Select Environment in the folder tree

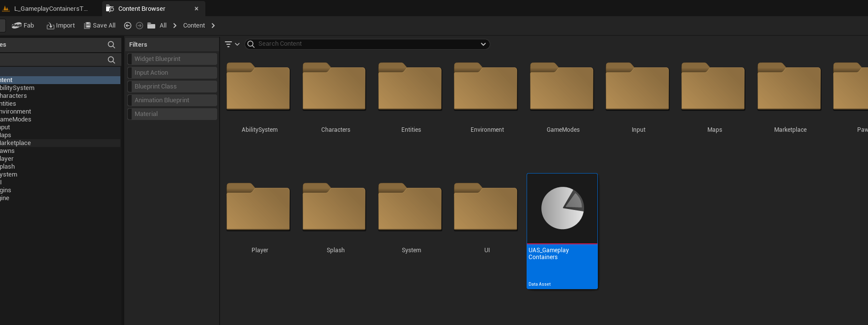pyautogui.click(x=60, y=112)
